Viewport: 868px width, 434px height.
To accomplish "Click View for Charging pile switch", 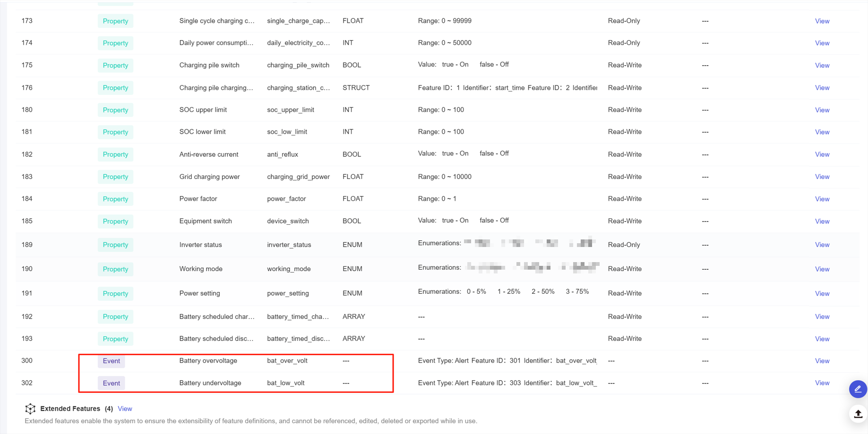I will coord(822,66).
